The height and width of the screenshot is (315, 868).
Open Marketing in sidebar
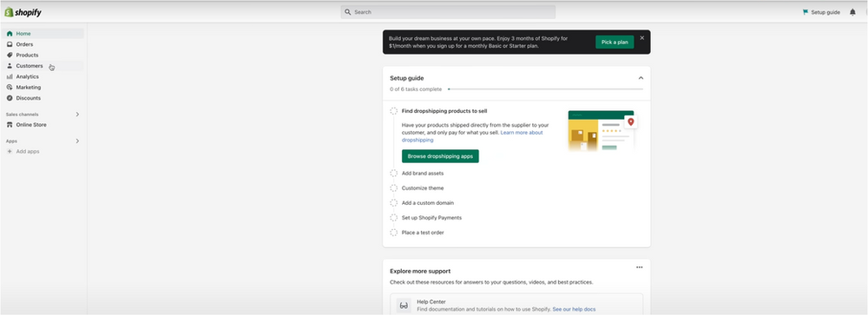tap(43, 87)
